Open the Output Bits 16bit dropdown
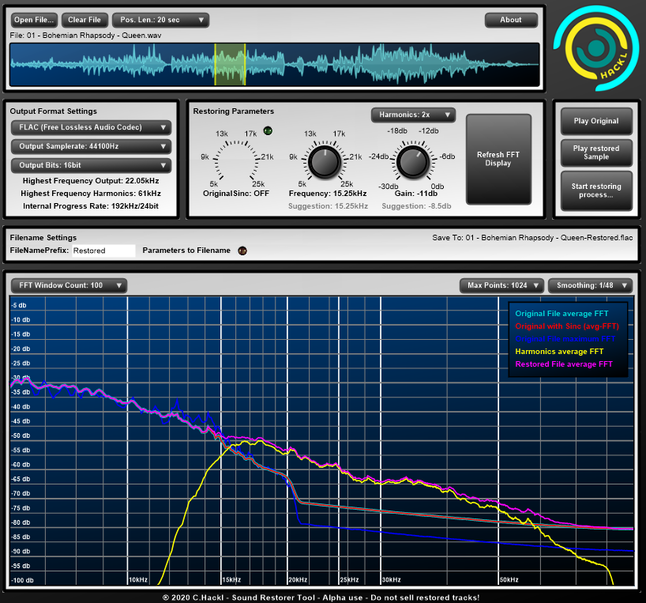 click(x=91, y=166)
